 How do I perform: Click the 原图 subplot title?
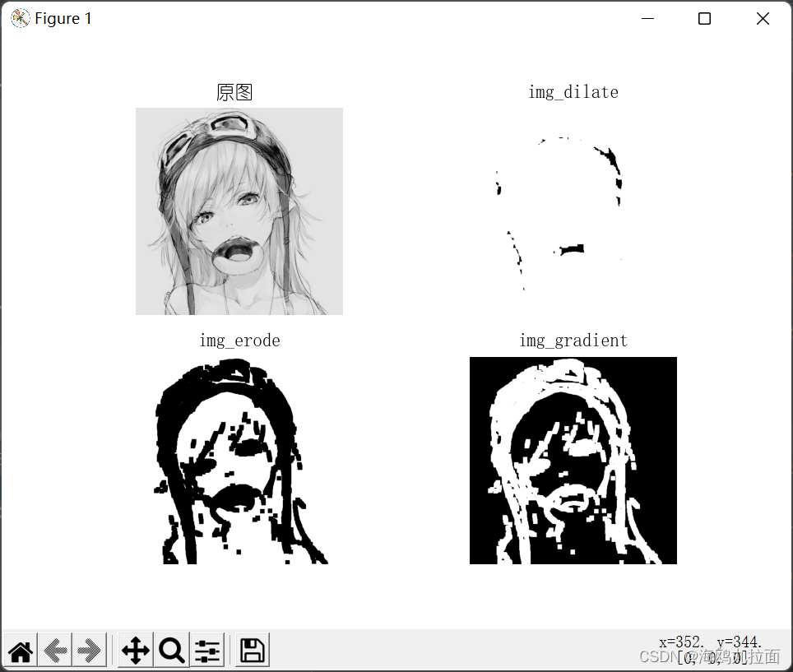tap(234, 92)
